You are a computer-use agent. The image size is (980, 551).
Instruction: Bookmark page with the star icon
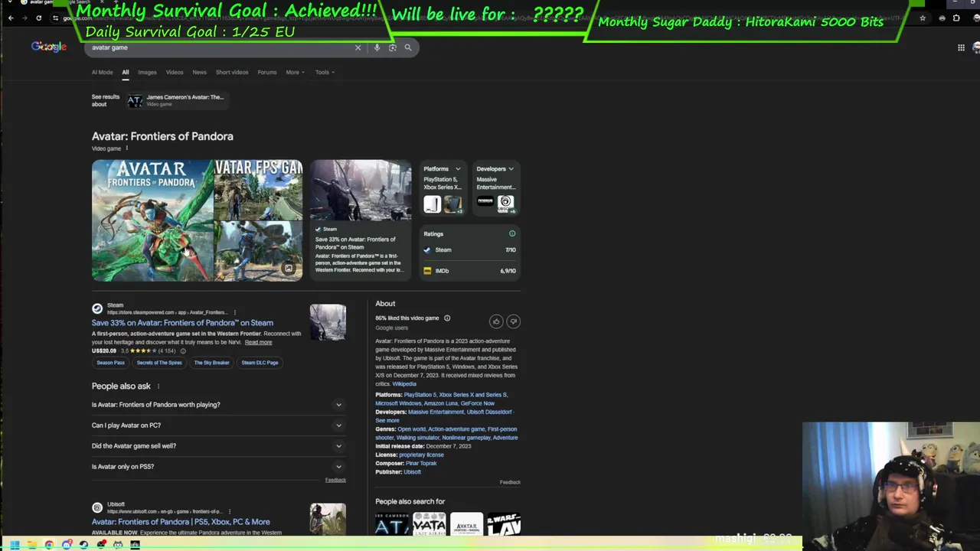coord(923,18)
